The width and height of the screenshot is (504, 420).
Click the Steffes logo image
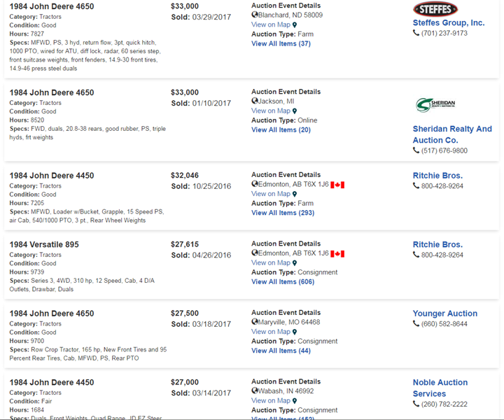point(435,9)
